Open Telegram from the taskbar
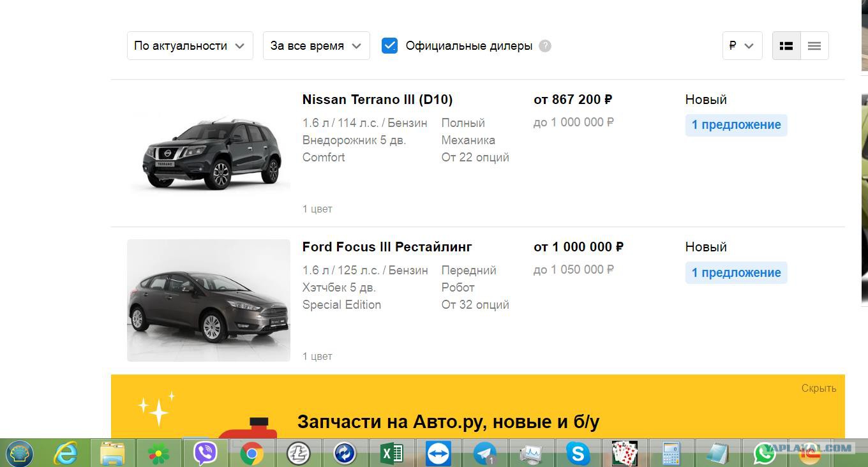Image resolution: width=868 pixels, height=467 pixels. 484,454
